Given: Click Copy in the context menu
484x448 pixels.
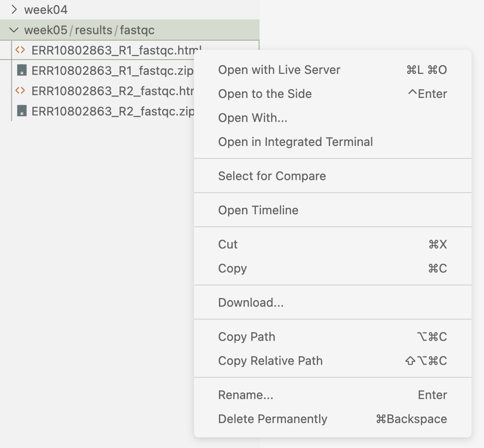Looking at the screenshot, I should point(232,268).
